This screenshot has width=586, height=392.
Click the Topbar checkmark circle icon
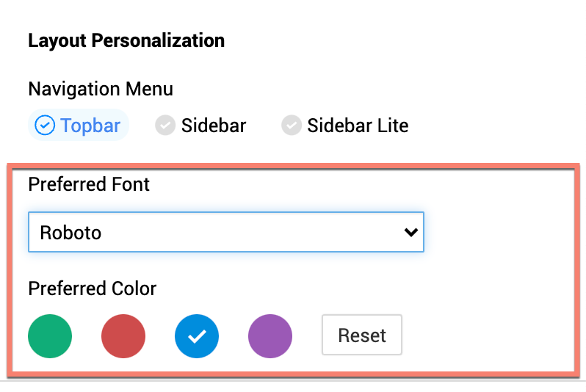45,126
